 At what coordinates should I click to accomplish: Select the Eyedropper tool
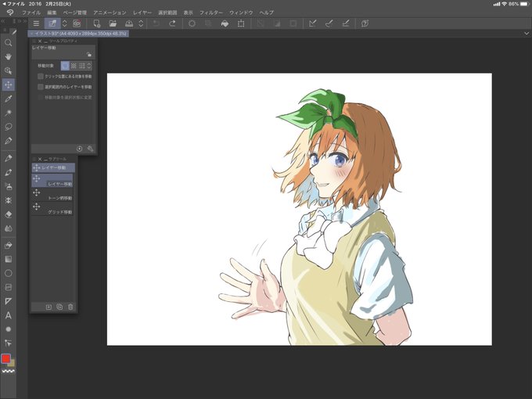9,99
